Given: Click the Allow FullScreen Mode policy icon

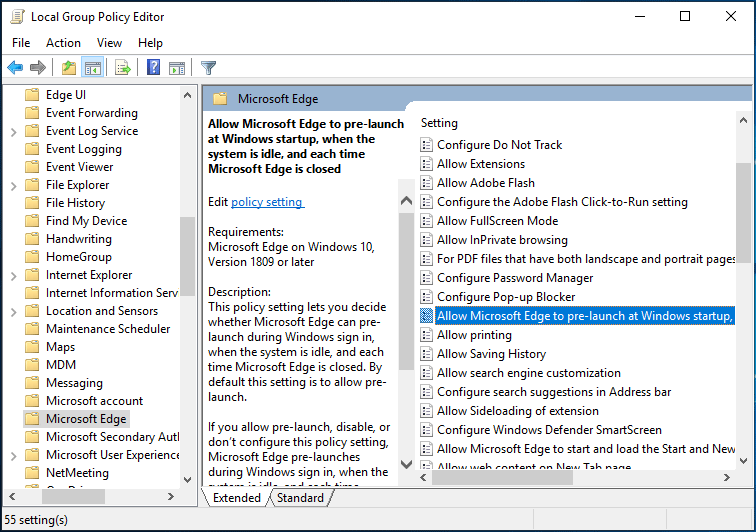Looking at the screenshot, I should click(426, 221).
